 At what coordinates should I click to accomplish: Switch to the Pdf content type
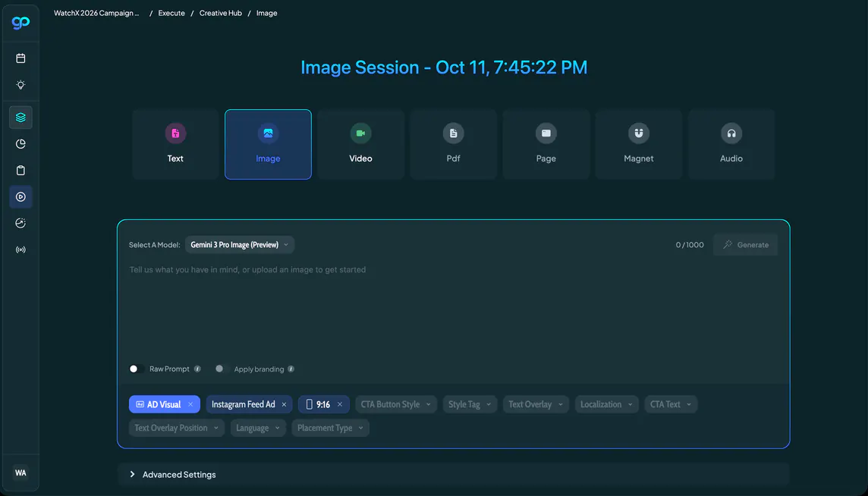(454, 145)
